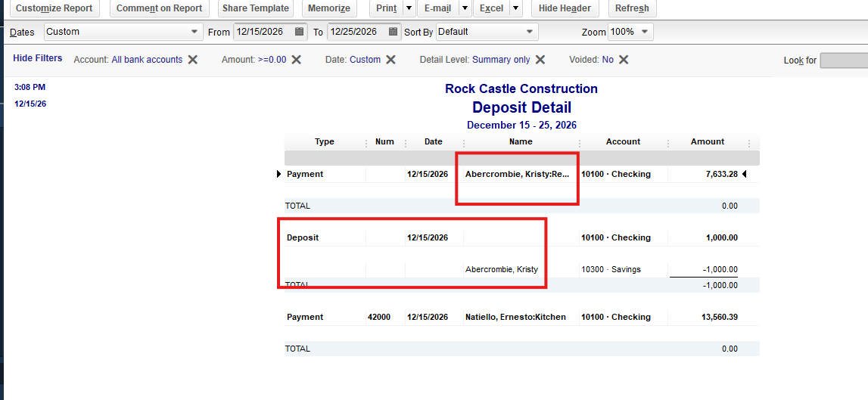The height and width of the screenshot is (400, 868).
Task: Select the Deposit row type cell
Action: (303, 238)
